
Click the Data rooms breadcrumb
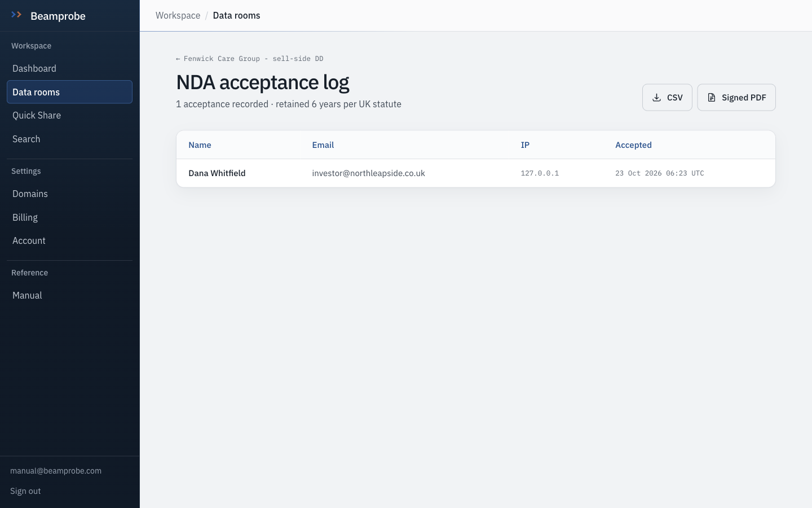pos(236,15)
